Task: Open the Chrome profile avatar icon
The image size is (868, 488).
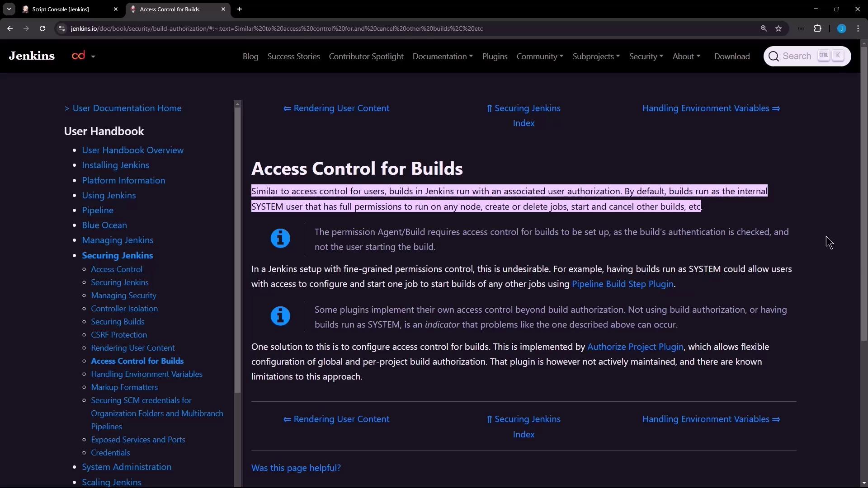Action: click(841, 28)
